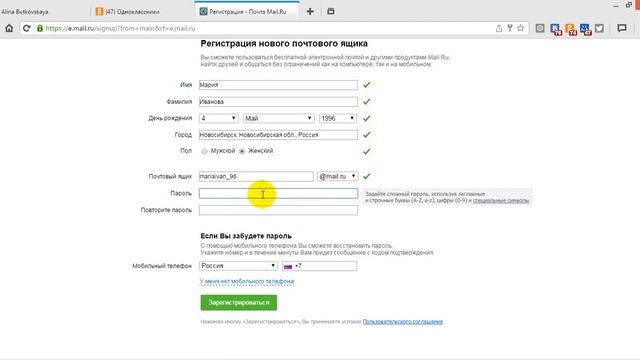Viewport: 640px width, 360px height.
Task: Open the специальные символы link
Action: (x=501, y=200)
